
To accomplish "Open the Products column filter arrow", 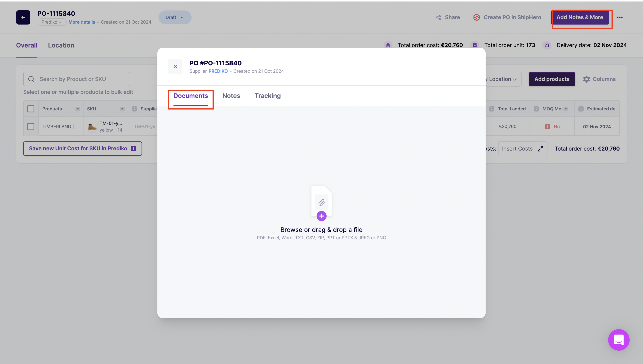I will click(x=77, y=109).
